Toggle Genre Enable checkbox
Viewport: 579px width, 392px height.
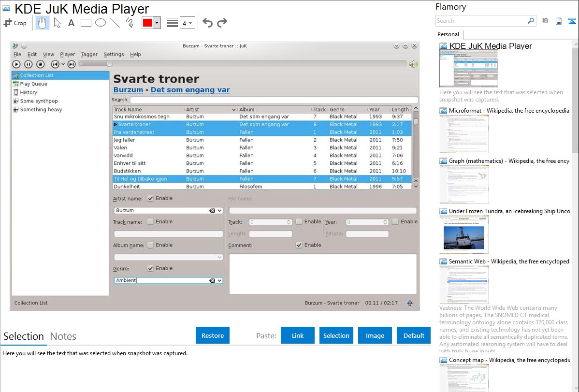[150, 268]
